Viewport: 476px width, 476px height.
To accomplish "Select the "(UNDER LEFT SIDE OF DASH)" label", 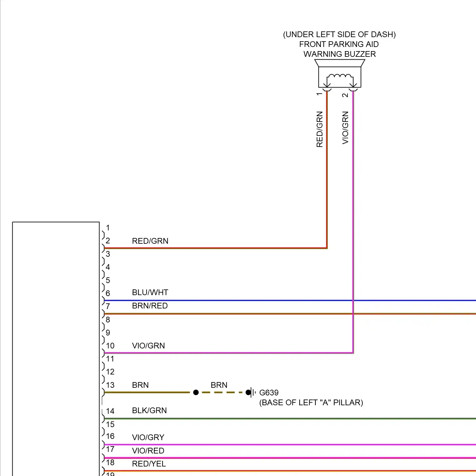I will (339, 34).
